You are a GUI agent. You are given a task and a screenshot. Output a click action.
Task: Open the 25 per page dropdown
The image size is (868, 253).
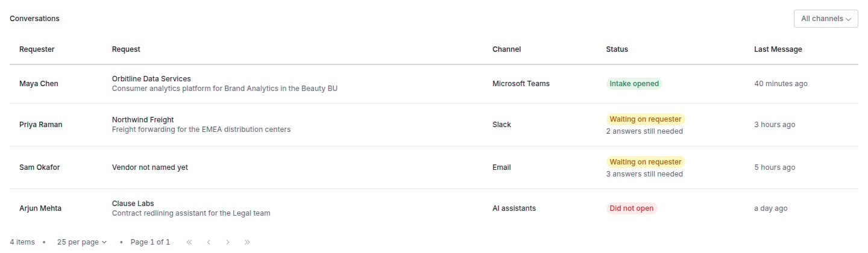(x=82, y=242)
